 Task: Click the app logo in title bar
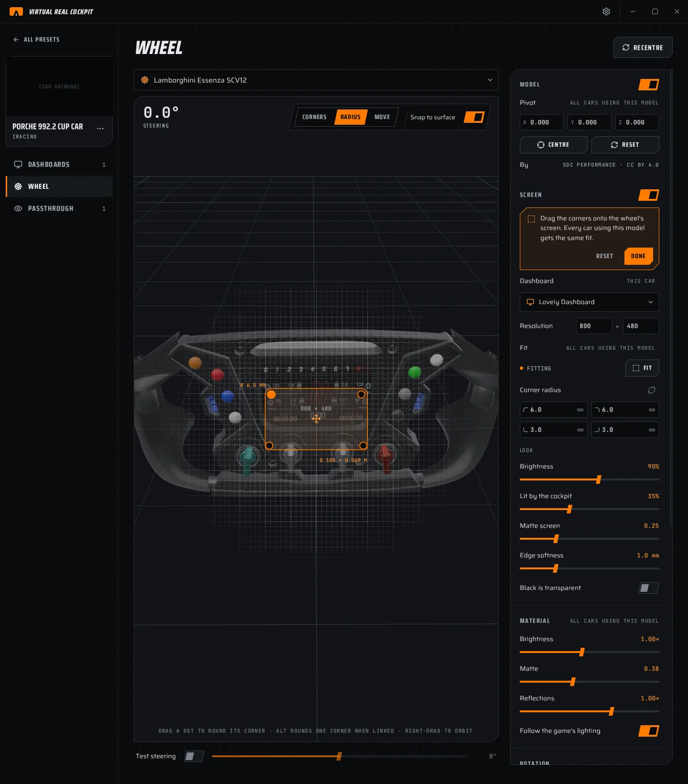pyautogui.click(x=16, y=11)
